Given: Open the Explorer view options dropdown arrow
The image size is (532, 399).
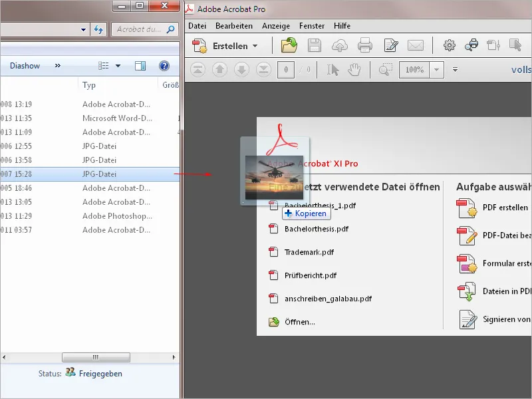Looking at the screenshot, I should (x=118, y=66).
